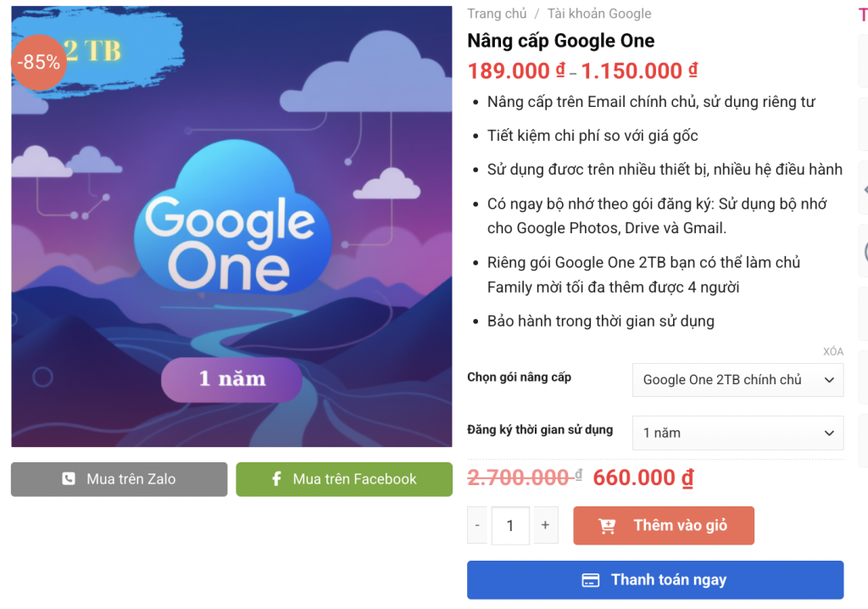The height and width of the screenshot is (609, 868).
Task: Click the credit card payment icon
Action: 591,580
